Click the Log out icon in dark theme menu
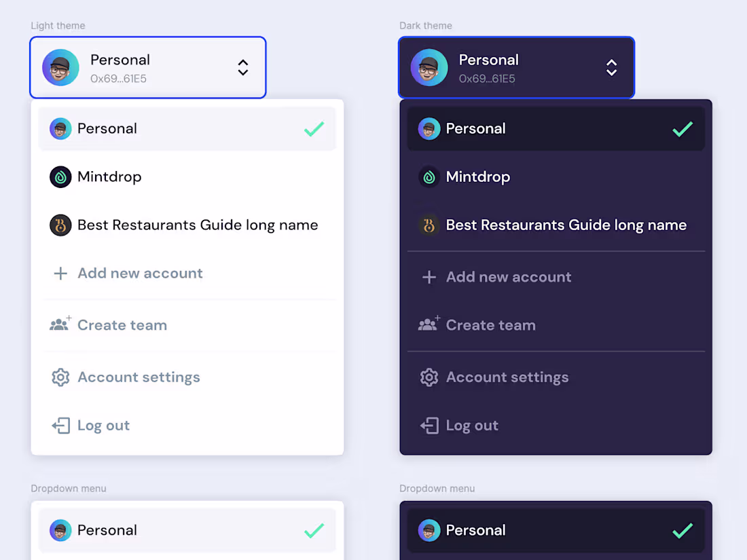This screenshot has height=560, width=747. (x=429, y=426)
